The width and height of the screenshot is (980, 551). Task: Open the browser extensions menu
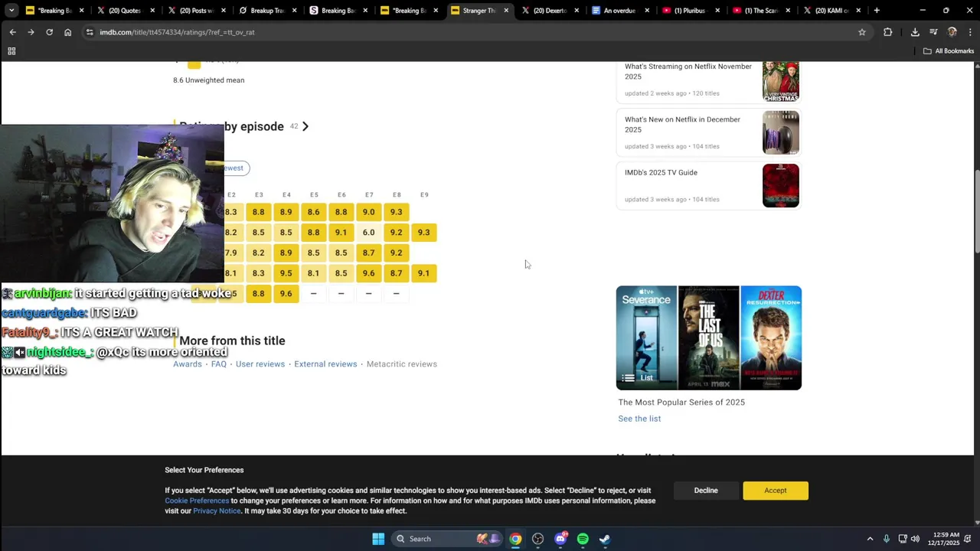pos(887,32)
